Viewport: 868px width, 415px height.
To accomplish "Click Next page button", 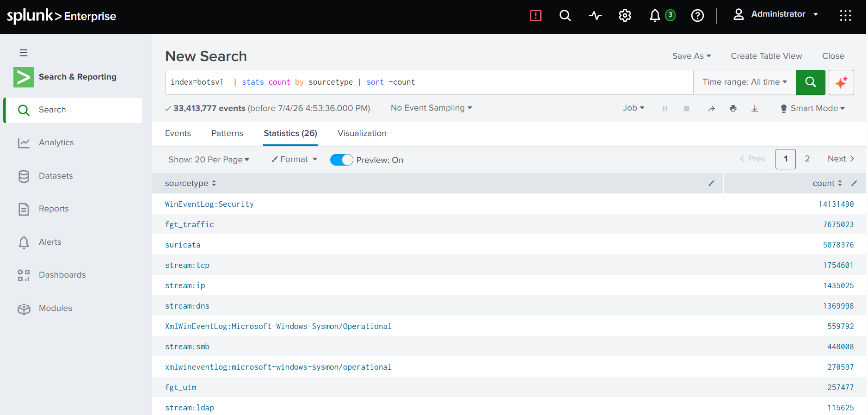I will (841, 159).
